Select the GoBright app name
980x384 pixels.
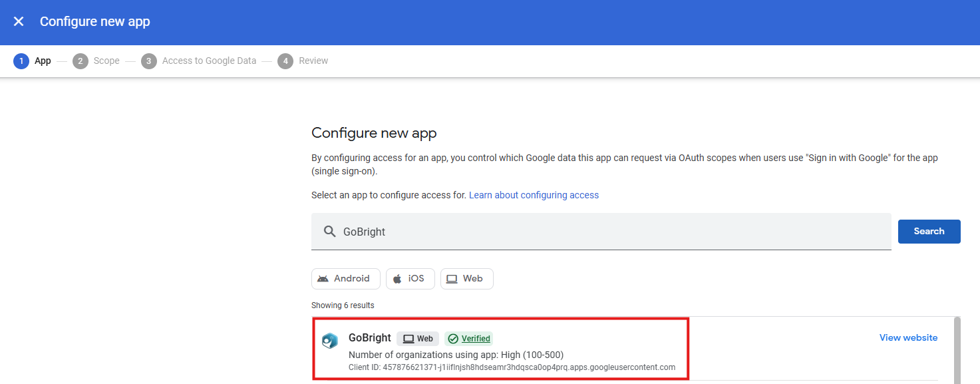pyautogui.click(x=369, y=338)
